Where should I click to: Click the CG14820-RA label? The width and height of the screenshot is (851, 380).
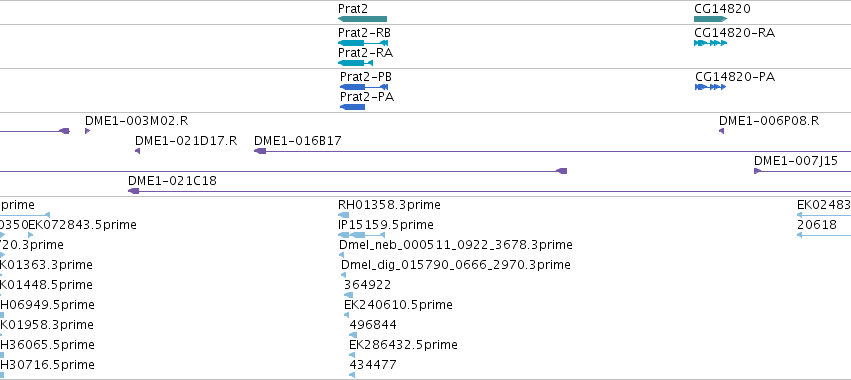point(734,33)
